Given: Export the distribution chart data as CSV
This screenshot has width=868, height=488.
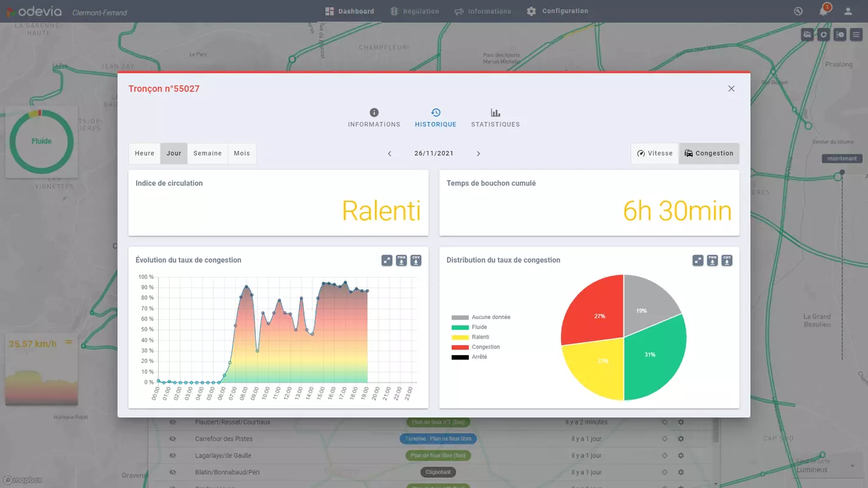Looking at the screenshot, I should tap(727, 260).
